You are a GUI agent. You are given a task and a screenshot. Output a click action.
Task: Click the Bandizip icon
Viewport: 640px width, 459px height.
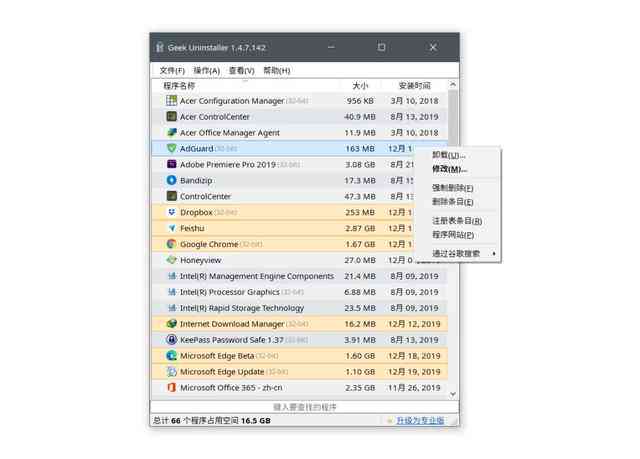(171, 180)
